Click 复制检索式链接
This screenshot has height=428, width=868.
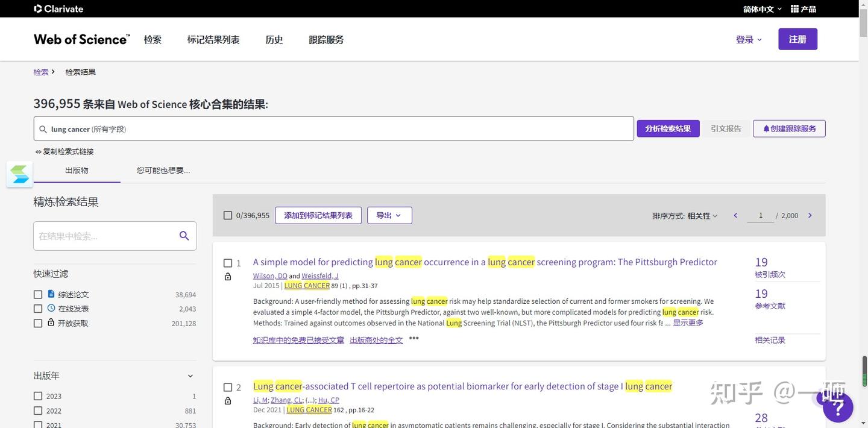click(x=68, y=152)
